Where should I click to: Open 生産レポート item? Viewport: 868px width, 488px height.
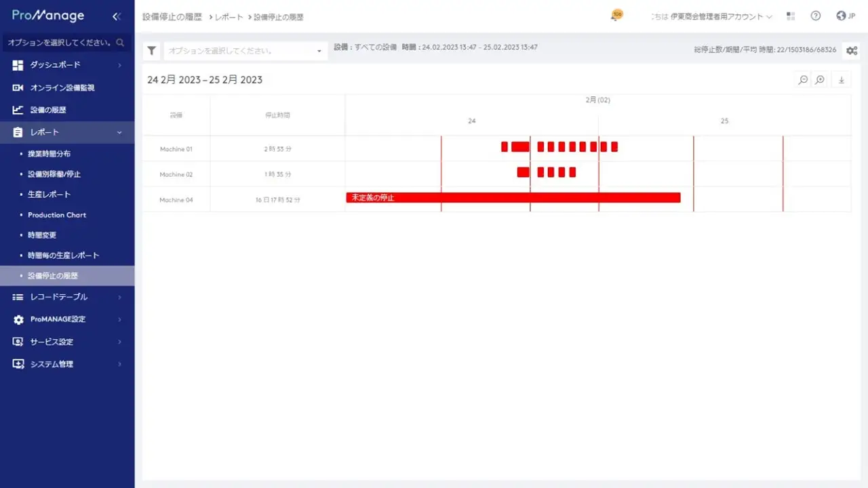[x=49, y=195]
